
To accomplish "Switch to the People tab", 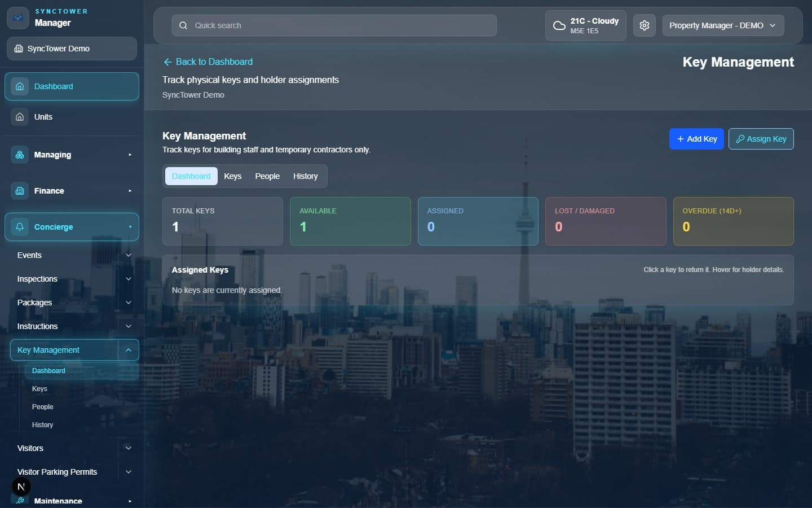I will [x=267, y=176].
